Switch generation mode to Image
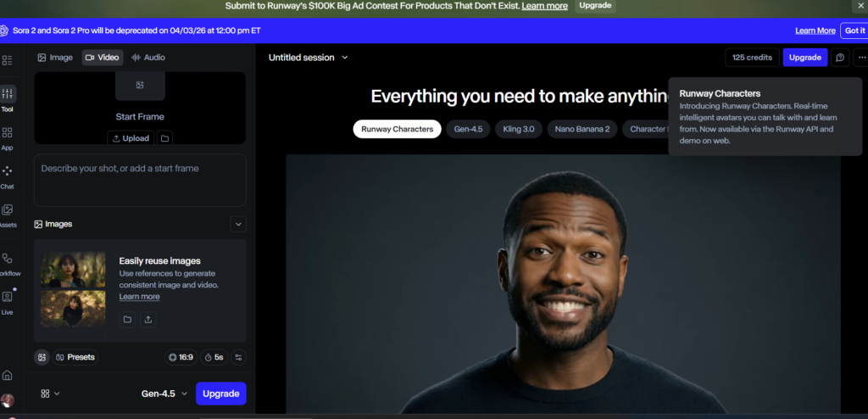868x419 pixels. [55, 58]
